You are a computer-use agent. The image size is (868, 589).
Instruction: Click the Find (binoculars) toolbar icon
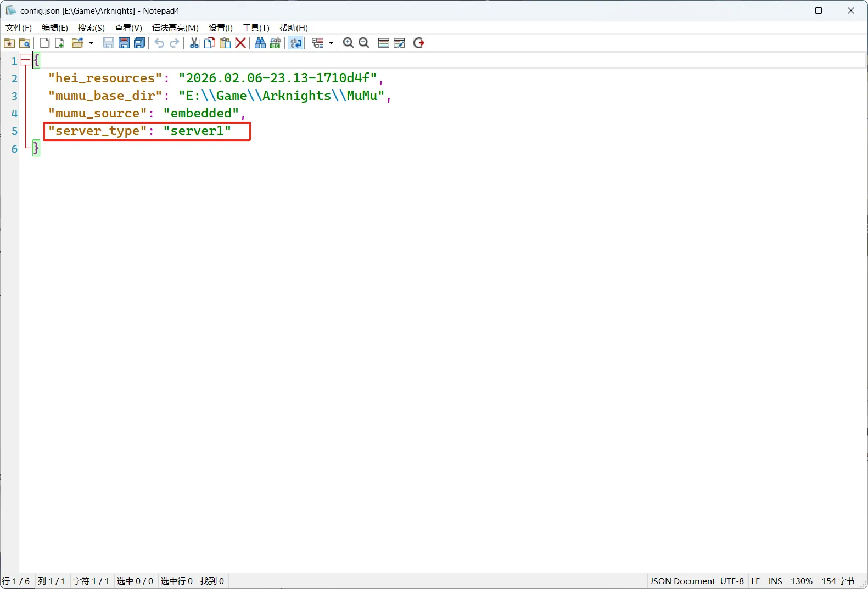point(260,43)
